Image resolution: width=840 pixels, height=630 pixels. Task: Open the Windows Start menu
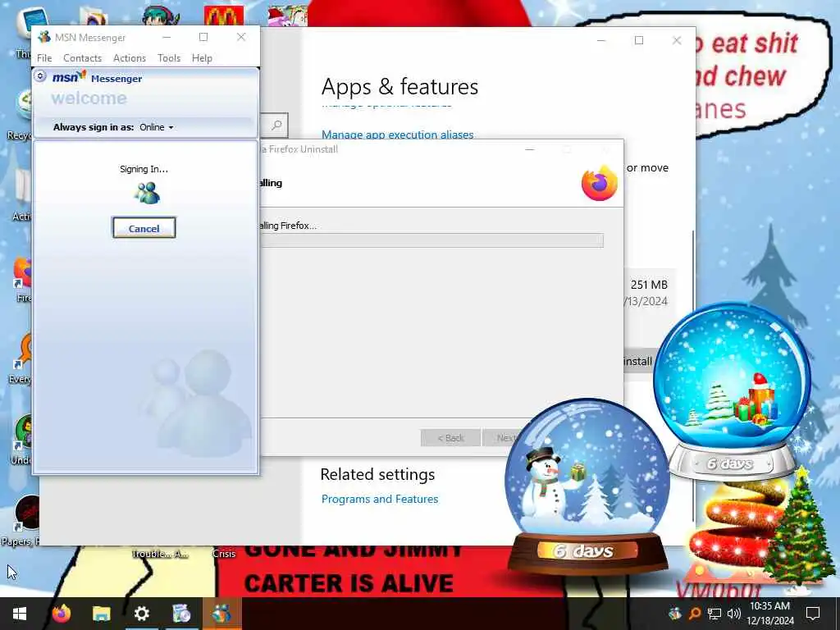point(20,614)
